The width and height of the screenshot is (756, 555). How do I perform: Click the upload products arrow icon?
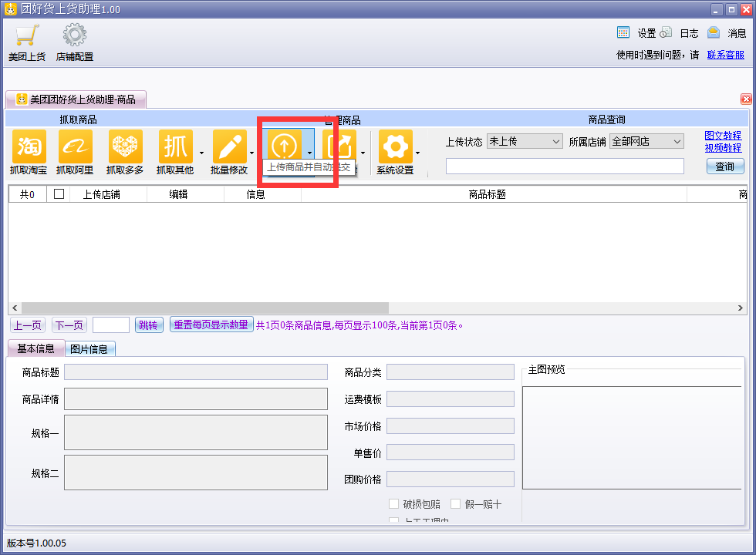click(285, 145)
